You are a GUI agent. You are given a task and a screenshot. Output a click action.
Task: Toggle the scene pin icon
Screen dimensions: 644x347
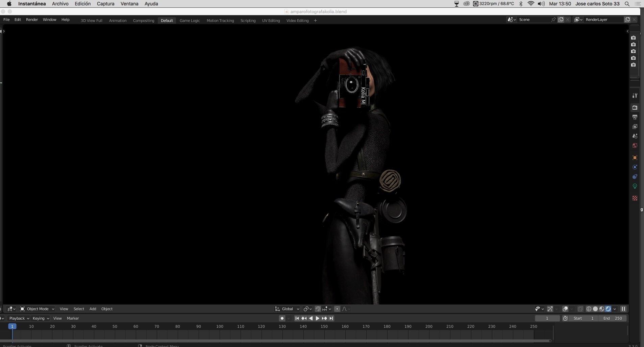click(x=553, y=20)
